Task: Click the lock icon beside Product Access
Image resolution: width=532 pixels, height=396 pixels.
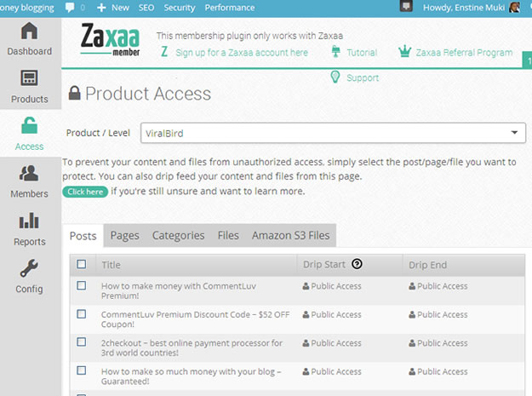Action: [x=75, y=93]
